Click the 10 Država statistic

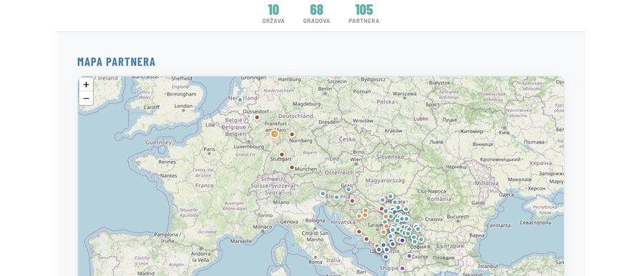point(273,14)
